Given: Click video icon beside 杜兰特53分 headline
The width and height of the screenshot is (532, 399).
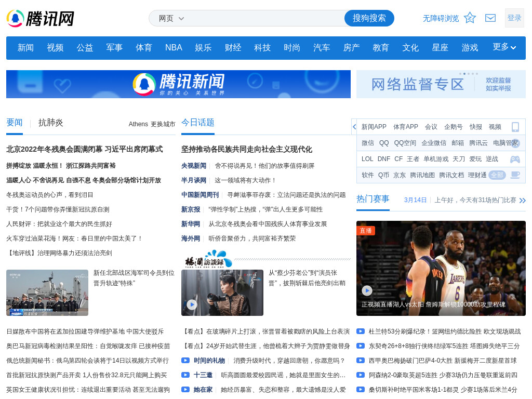Looking at the screenshot, I should (361, 331).
